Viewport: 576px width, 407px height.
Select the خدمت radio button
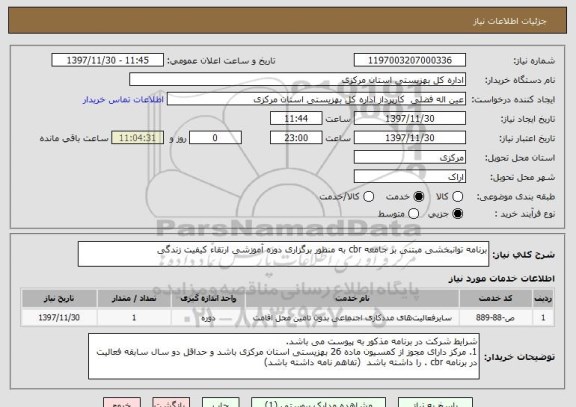pos(419,197)
